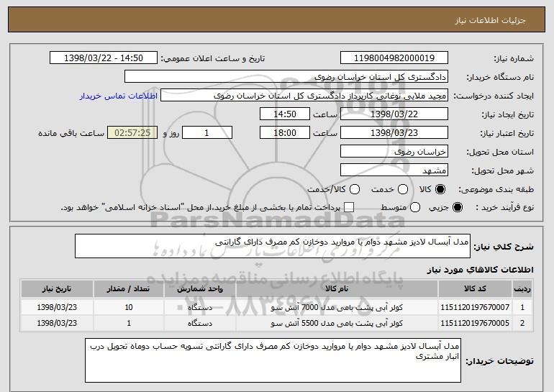Click the validity time field 18:00
The width and height of the screenshot is (554, 392).
click(x=285, y=133)
